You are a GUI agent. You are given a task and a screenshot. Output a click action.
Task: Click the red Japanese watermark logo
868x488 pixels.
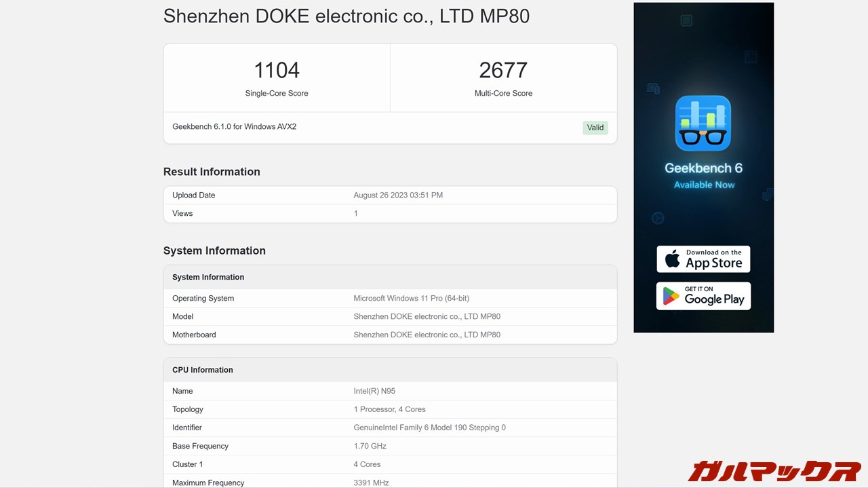point(774,471)
